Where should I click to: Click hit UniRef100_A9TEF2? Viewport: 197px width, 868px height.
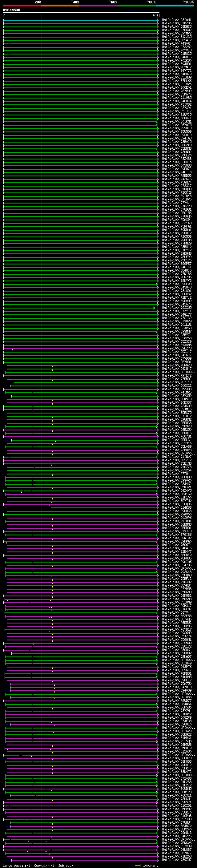(177, 375)
